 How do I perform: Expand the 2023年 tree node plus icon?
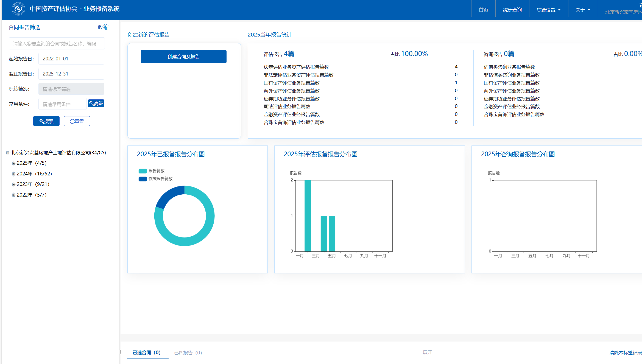pyautogui.click(x=13, y=184)
